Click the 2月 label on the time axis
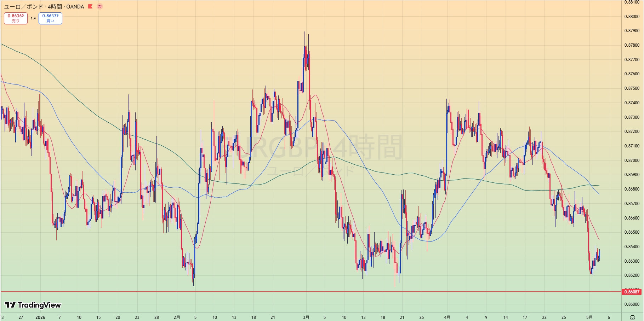 point(177,317)
